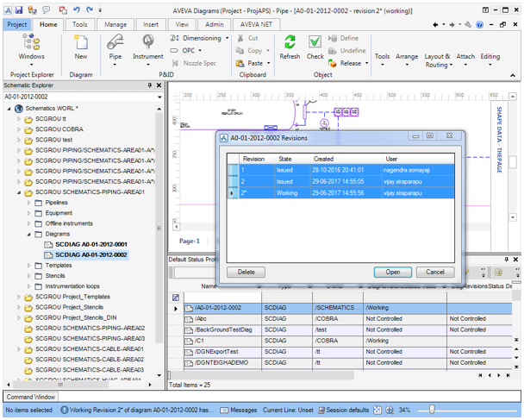The width and height of the screenshot is (524, 420).
Task: Click the undo arrow in title bar
Action: (x=77, y=10)
